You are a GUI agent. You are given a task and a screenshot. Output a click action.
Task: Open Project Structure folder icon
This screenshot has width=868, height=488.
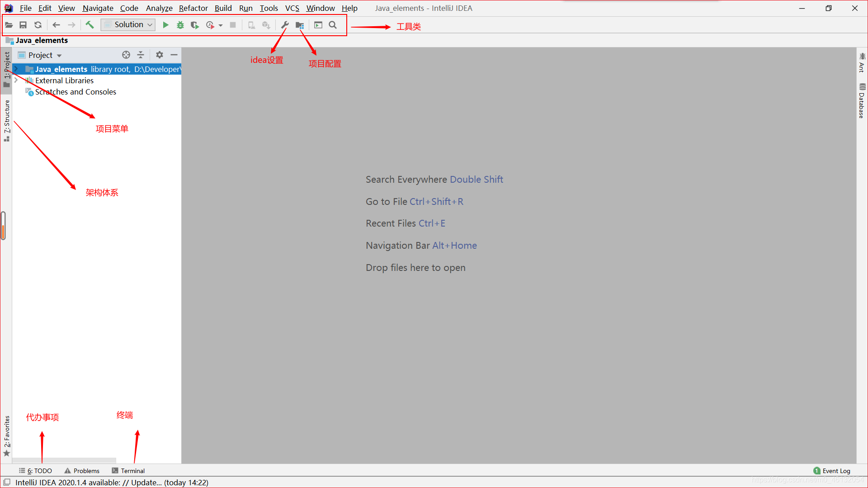click(300, 25)
